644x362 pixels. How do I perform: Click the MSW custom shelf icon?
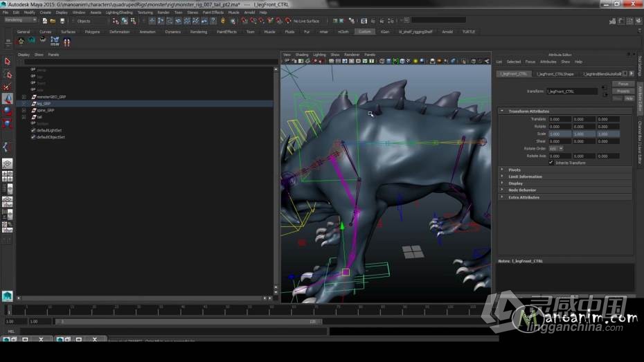tap(55, 41)
